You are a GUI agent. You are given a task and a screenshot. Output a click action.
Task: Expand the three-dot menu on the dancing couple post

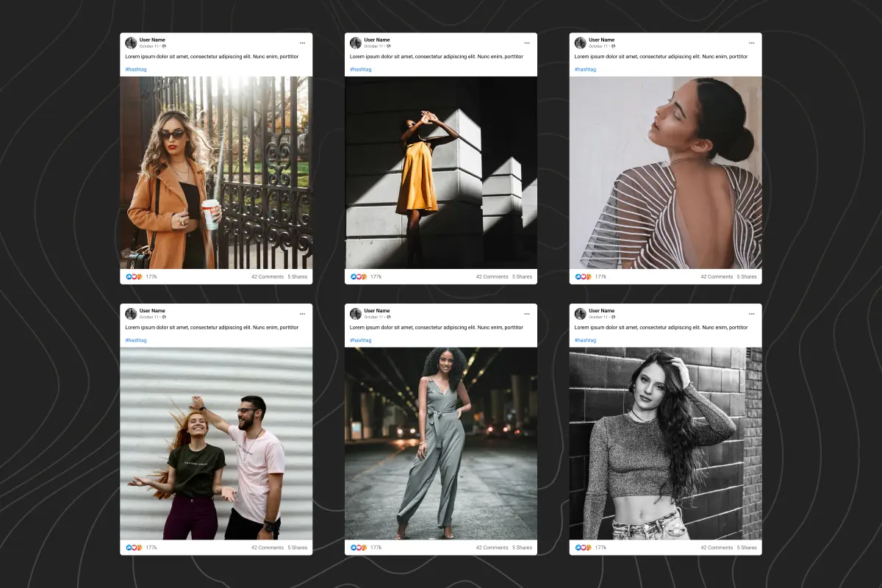click(302, 314)
